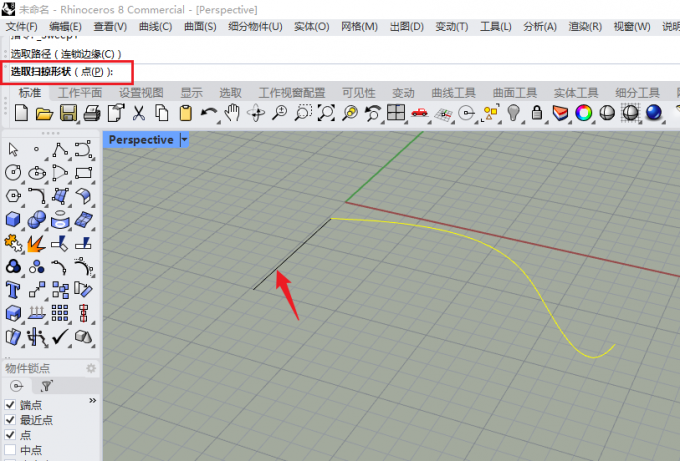The image size is (680, 461).
Task: Click the Explode orange burst icon
Action: point(36,243)
